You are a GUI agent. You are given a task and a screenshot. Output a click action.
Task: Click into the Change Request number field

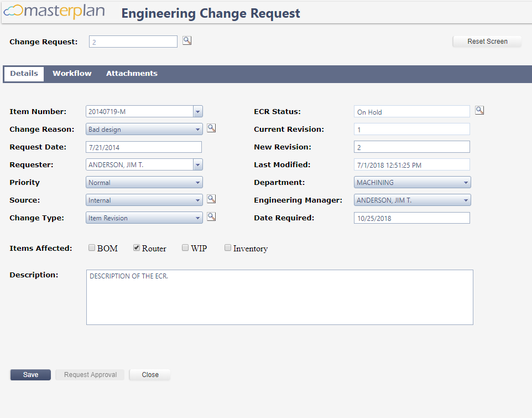coord(133,42)
